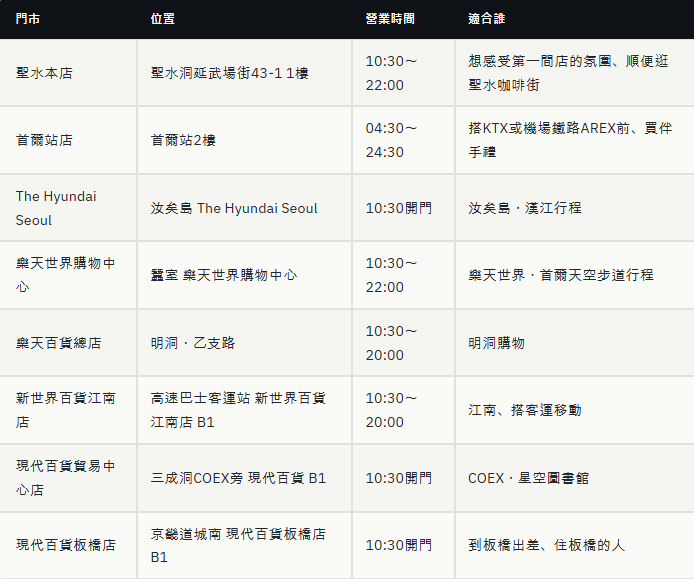Click the location 蠶室 樂天世界購物中心
Viewport: 694px width, 579px height.
click(224, 275)
